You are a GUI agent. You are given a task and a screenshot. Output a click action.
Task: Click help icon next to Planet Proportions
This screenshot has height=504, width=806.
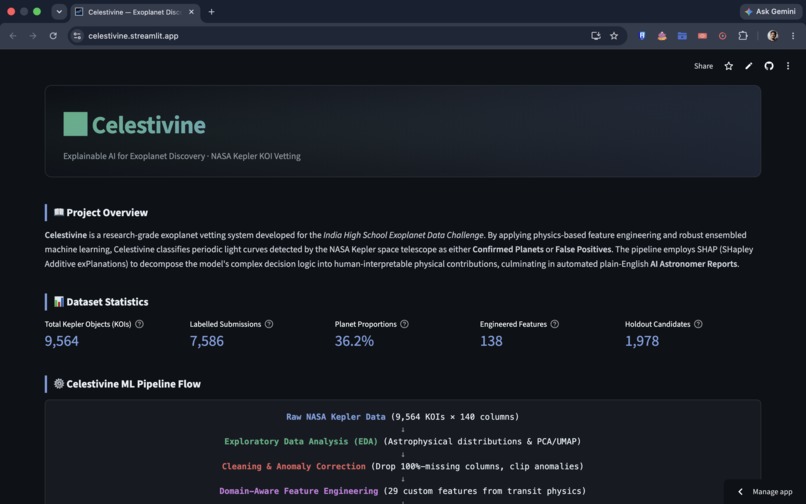[405, 324]
